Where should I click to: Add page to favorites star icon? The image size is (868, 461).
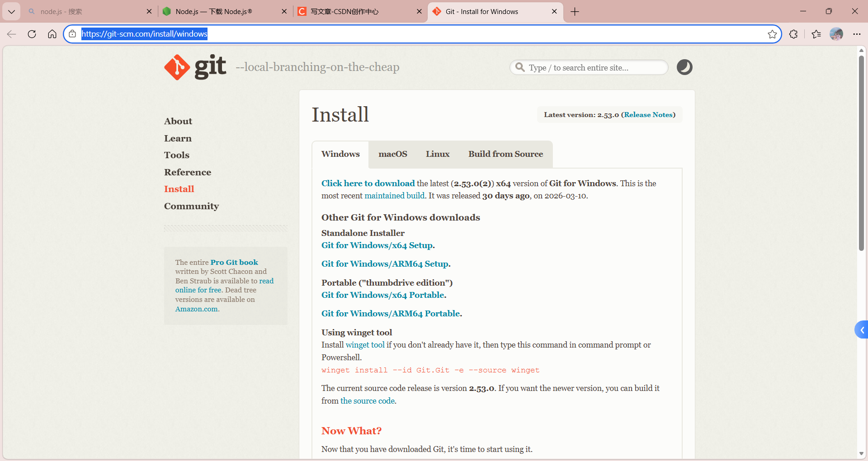click(x=772, y=34)
